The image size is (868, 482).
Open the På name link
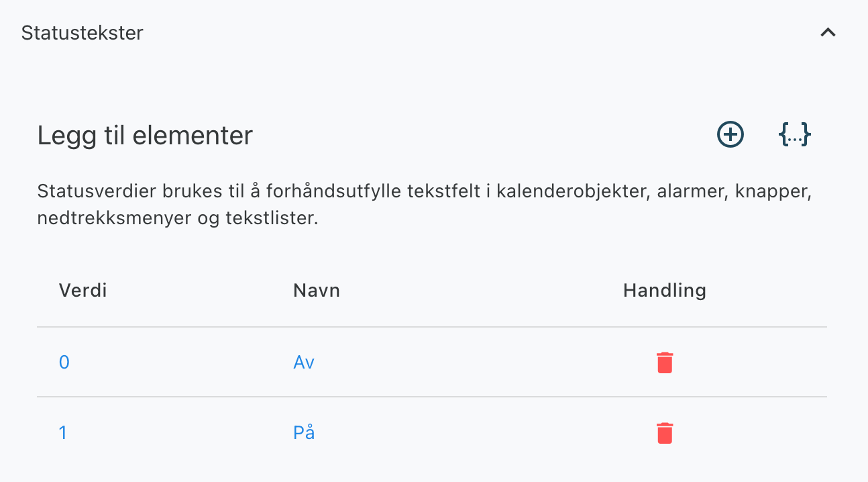pyautogui.click(x=304, y=432)
